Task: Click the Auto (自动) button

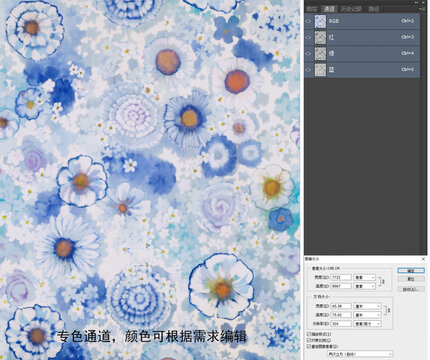Action: (x=411, y=289)
